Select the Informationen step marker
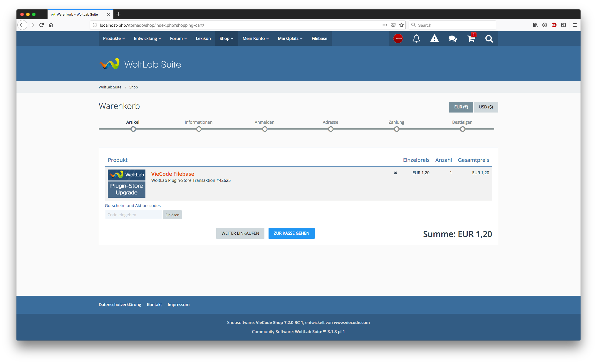Viewport: 597px width, 364px height. 199,129
